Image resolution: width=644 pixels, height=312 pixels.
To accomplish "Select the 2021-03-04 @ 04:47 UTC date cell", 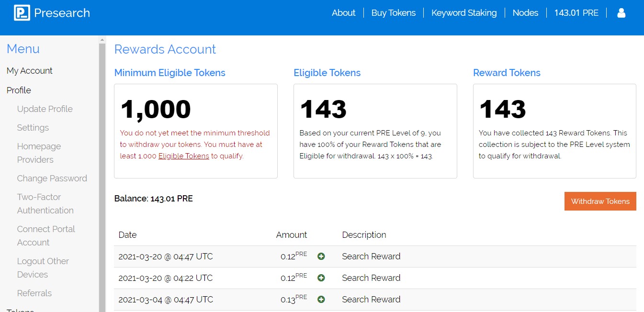I will pos(166,300).
